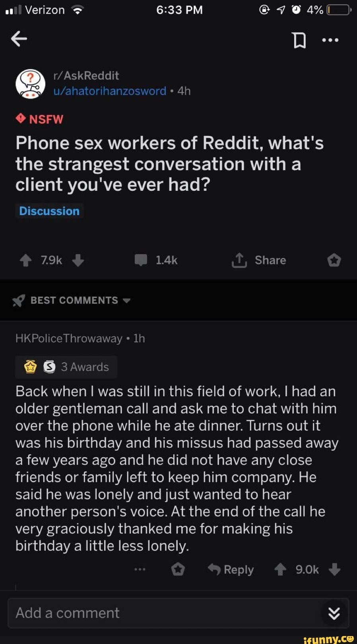Go to the r/AskReddit subreddit
357x644 pixels.
click(x=86, y=76)
